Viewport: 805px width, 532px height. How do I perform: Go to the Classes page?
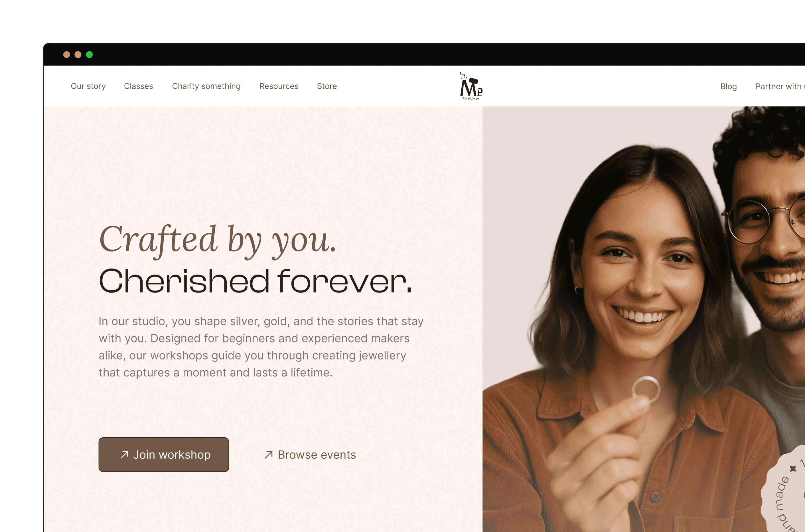139,86
